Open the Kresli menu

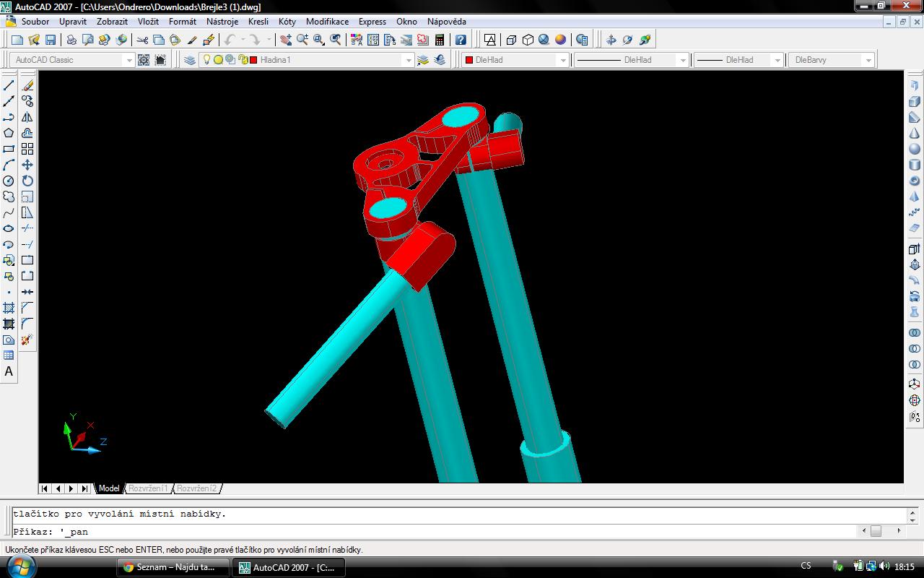pyautogui.click(x=258, y=22)
